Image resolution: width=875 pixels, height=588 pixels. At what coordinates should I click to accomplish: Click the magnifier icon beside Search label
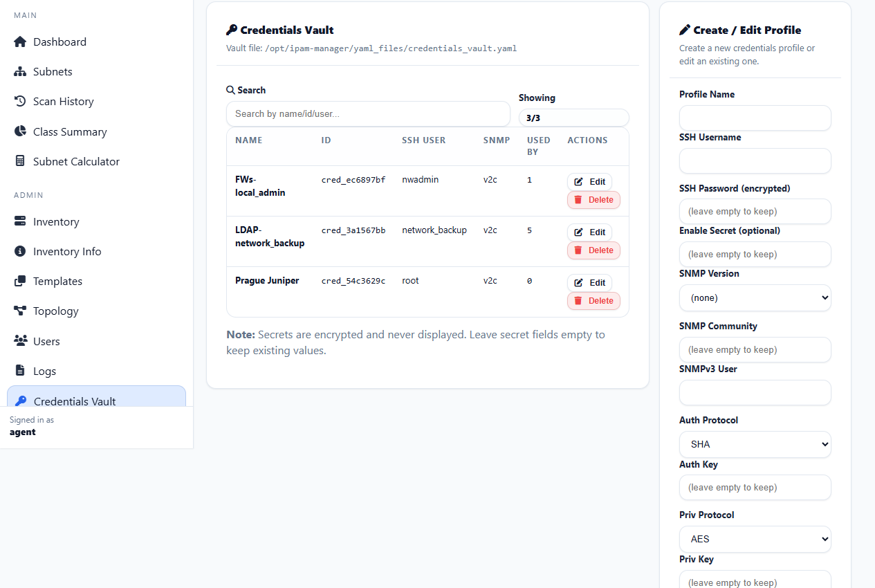[x=230, y=90]
